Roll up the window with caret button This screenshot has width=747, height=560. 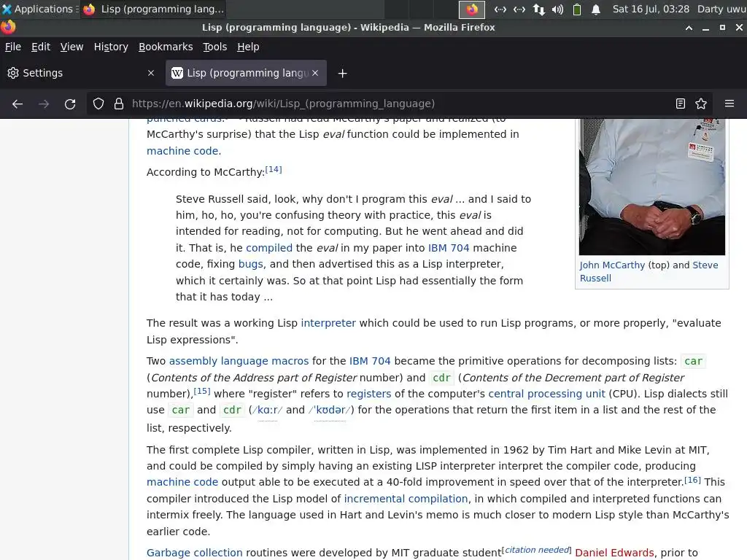tap(689, 28)
